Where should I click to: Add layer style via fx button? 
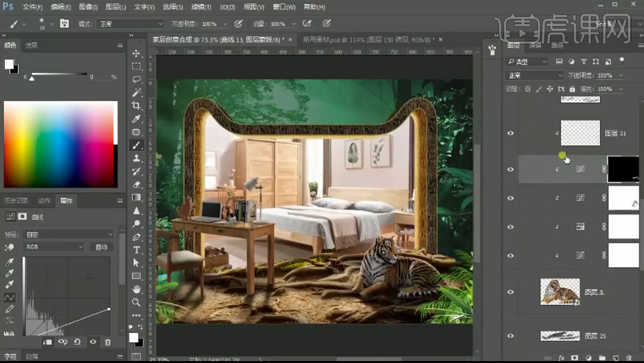pyautogui.click(x=561, y=358)
